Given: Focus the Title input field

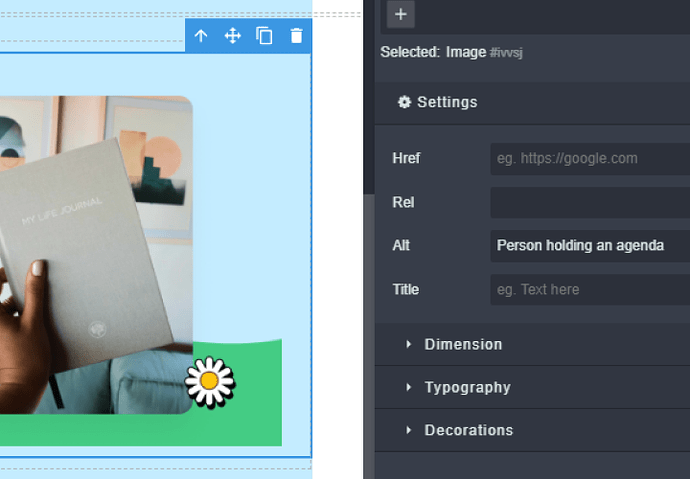Looking at the screenshot, I should (x=590, y=289).
